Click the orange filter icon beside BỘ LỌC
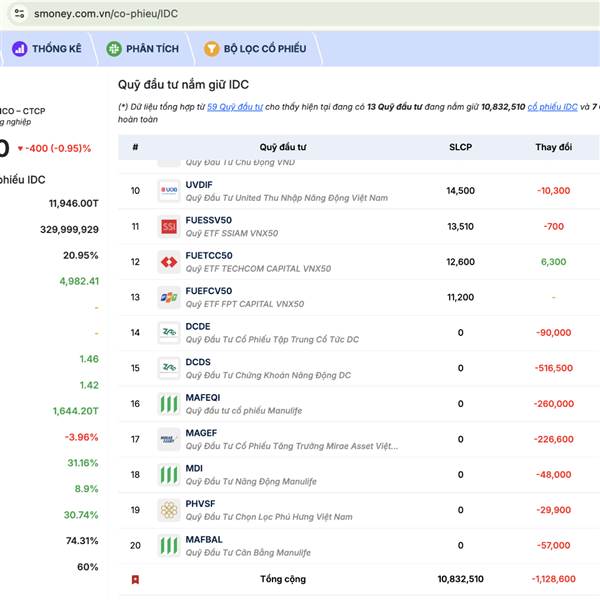 tap(211, 49)
